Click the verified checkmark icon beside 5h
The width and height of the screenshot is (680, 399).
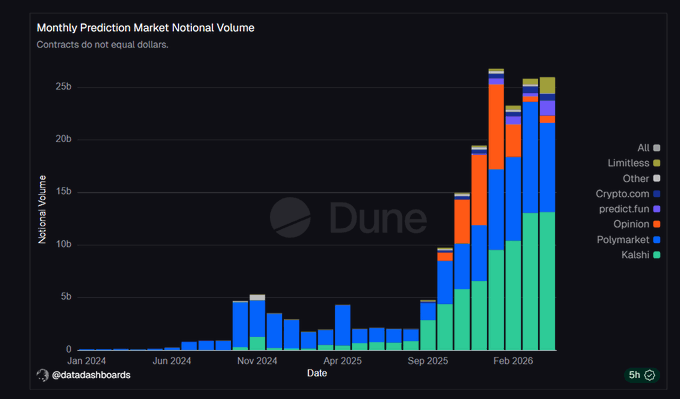click(650, 375)
